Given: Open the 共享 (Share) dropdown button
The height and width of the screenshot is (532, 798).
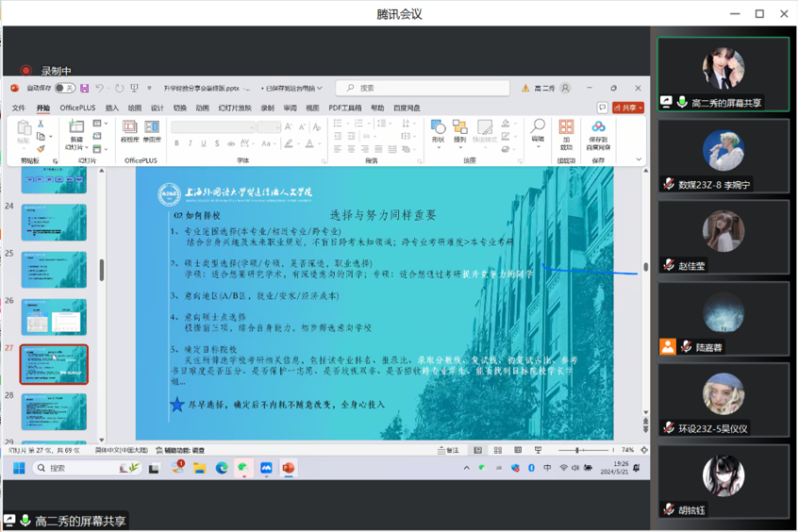Looking at the screenshot, I should tap(627, 108).
